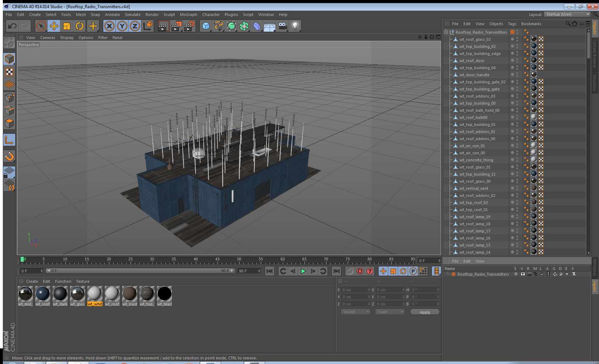Add a NURBS generator object

click(231, 26)
